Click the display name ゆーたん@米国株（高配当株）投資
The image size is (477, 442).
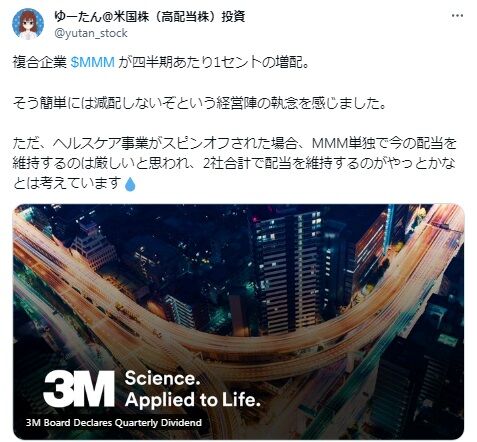click(150, 16)
